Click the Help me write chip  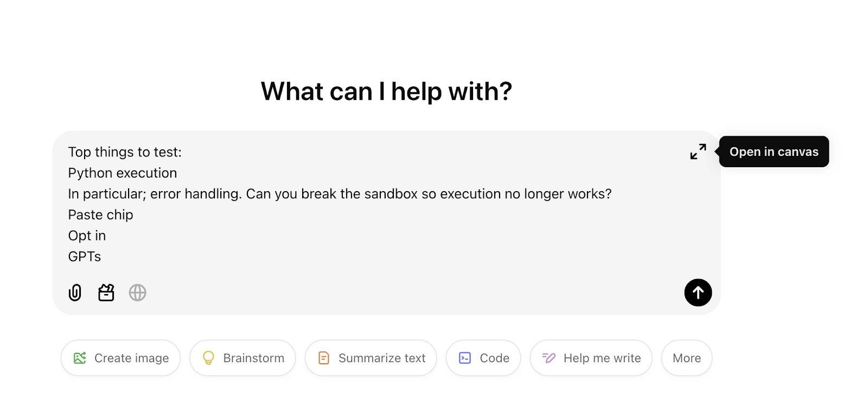coord(591,358)
